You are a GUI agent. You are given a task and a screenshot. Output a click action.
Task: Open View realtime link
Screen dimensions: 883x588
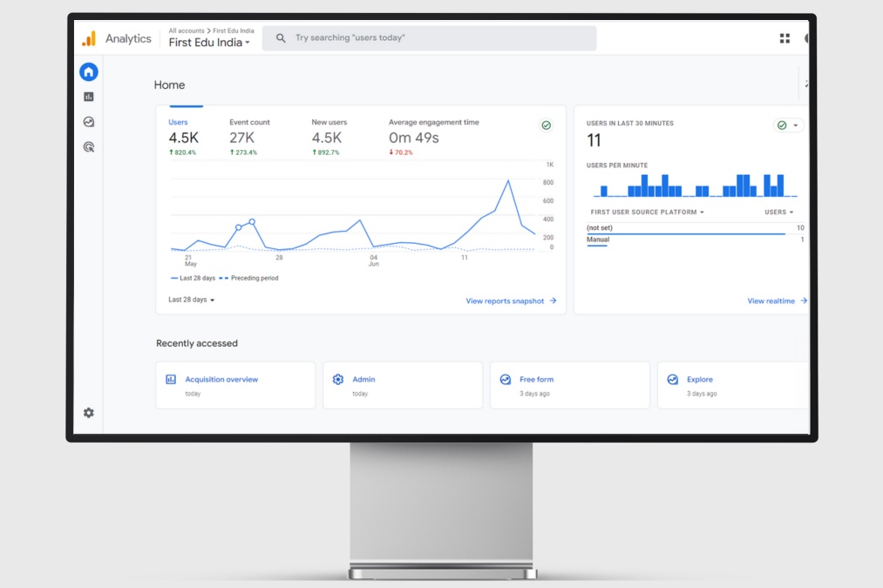pyautogui.click(x=771, y=301)
